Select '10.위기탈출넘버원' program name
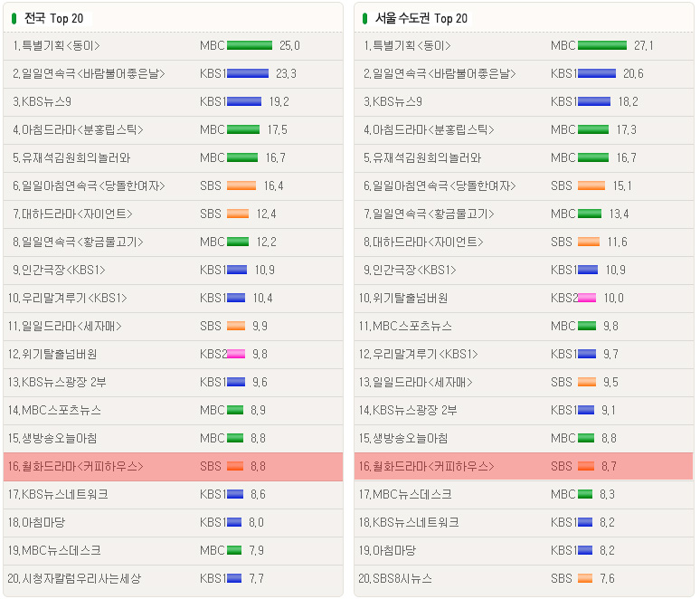The width and height of the screenshot is (700, 599). pyautogui.click(x=403, y=298)
